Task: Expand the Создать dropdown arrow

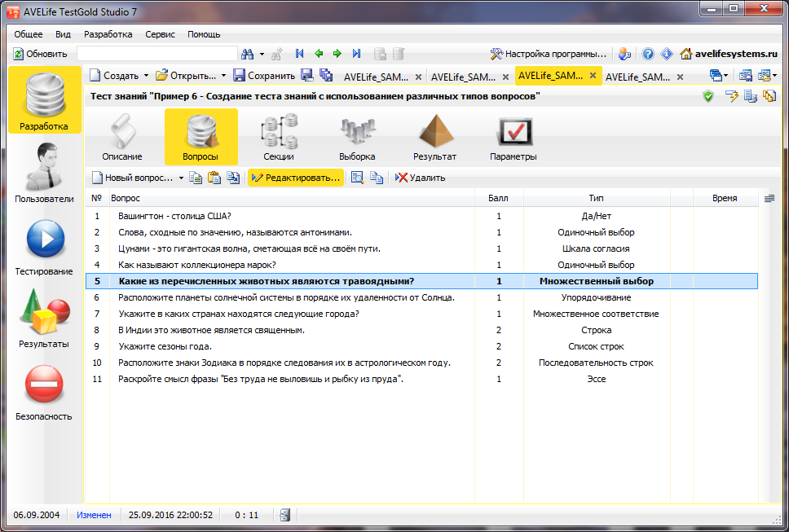Action: click(147, 76)
